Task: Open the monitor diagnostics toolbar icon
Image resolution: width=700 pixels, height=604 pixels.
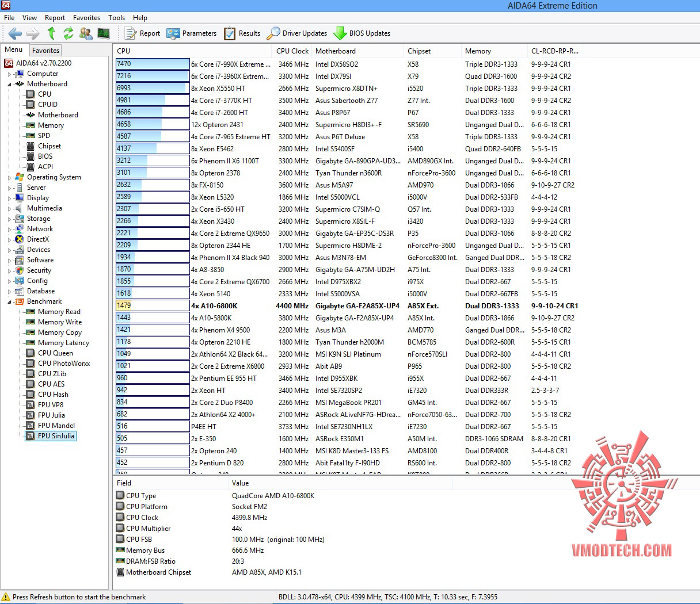Action: (x=104, y=33)
